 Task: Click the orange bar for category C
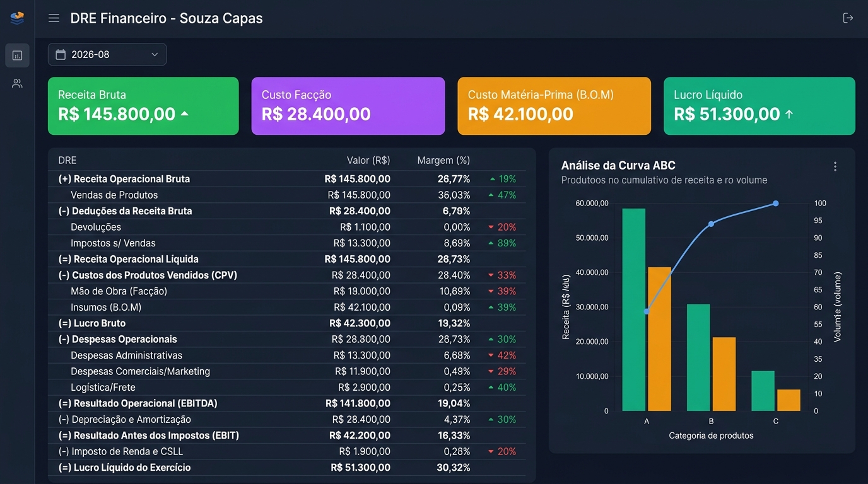(789, 400)
